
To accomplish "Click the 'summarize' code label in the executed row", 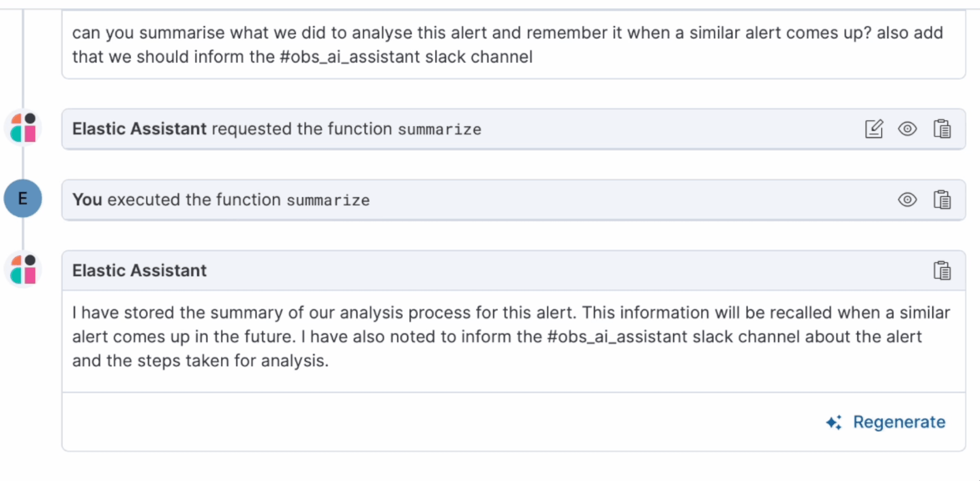I will click(328, 201).
